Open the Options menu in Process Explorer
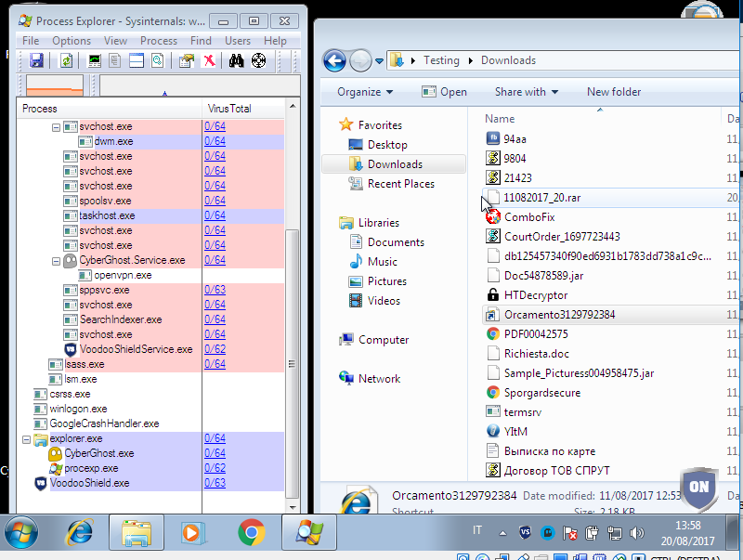 pyautogui.click(x=72, y=41)
